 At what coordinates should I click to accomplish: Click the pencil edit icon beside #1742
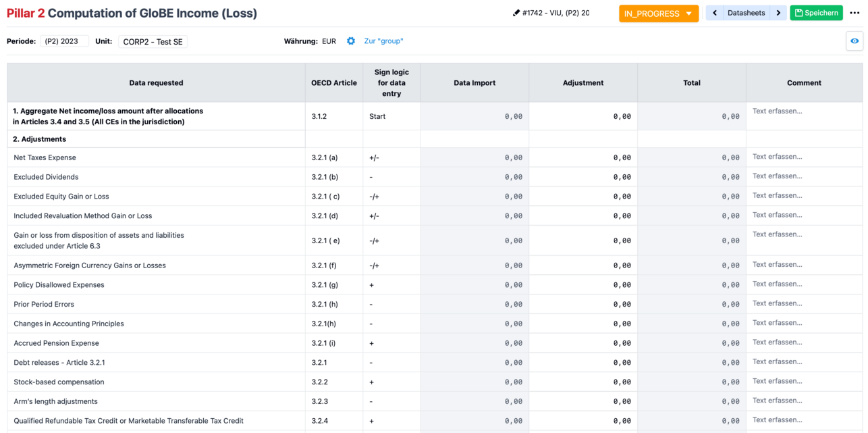click(516, 13)
